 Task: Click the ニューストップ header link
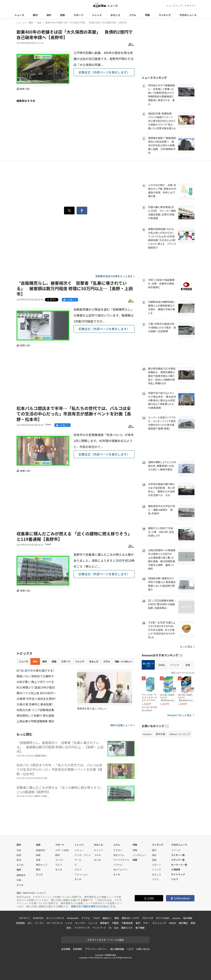174,6
